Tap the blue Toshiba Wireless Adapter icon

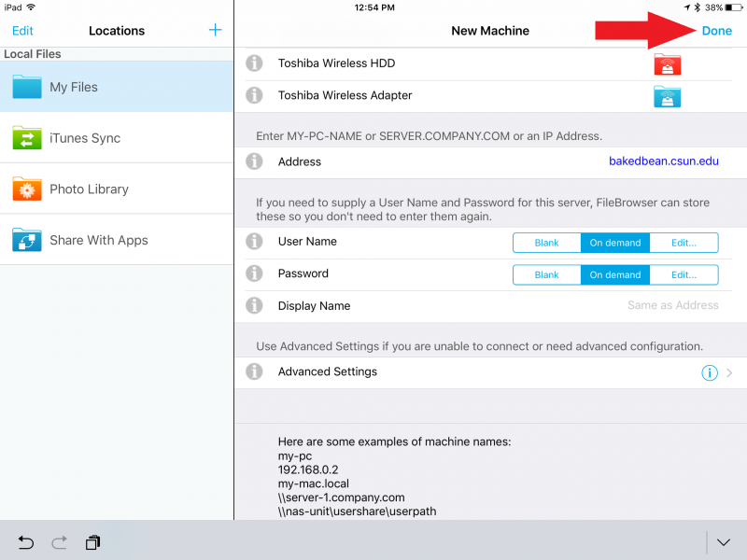[667, 96]
